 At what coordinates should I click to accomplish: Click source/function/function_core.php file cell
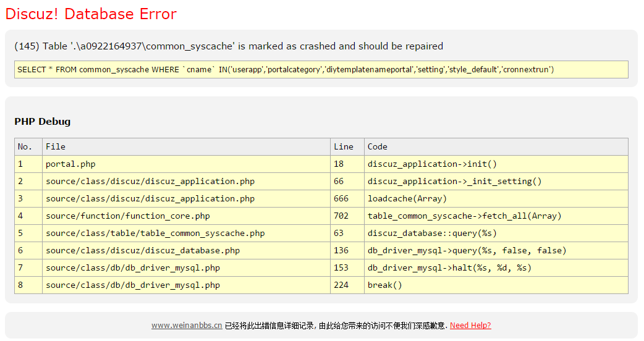pyautogui.click(x=186, y=216)
